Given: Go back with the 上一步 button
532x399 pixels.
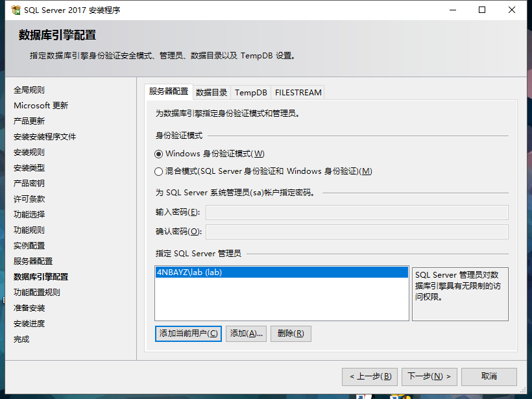Looking at the screenshot, I should pyautogui.click(x=370, y=376).
